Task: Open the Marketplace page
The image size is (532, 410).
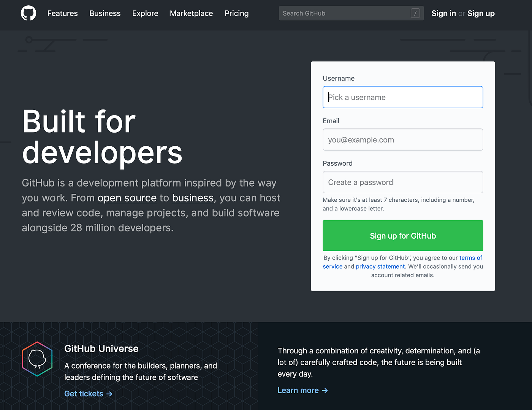Action: point(191,13)
